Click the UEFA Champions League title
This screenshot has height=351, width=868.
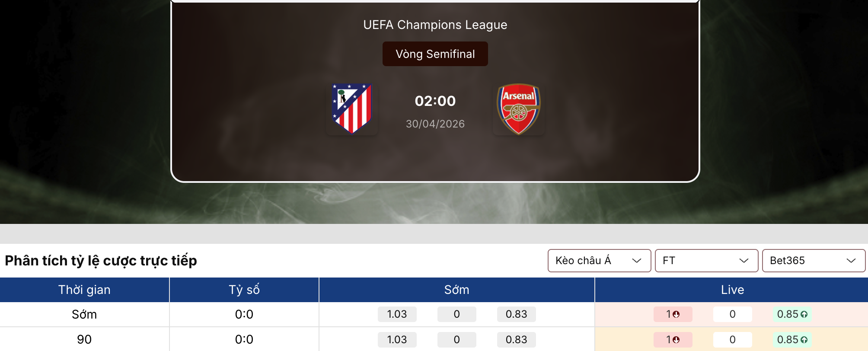(x=435, y=25)
